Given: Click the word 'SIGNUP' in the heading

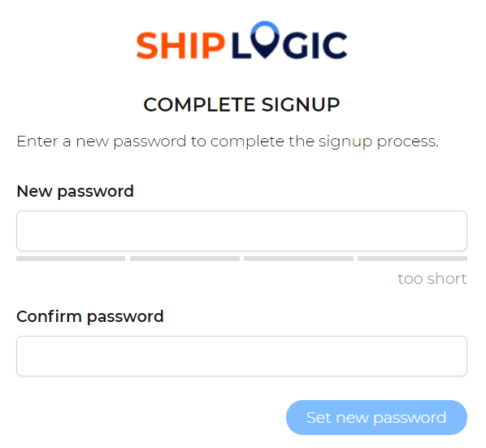Looking at the screenshot, I should [301, 105].
